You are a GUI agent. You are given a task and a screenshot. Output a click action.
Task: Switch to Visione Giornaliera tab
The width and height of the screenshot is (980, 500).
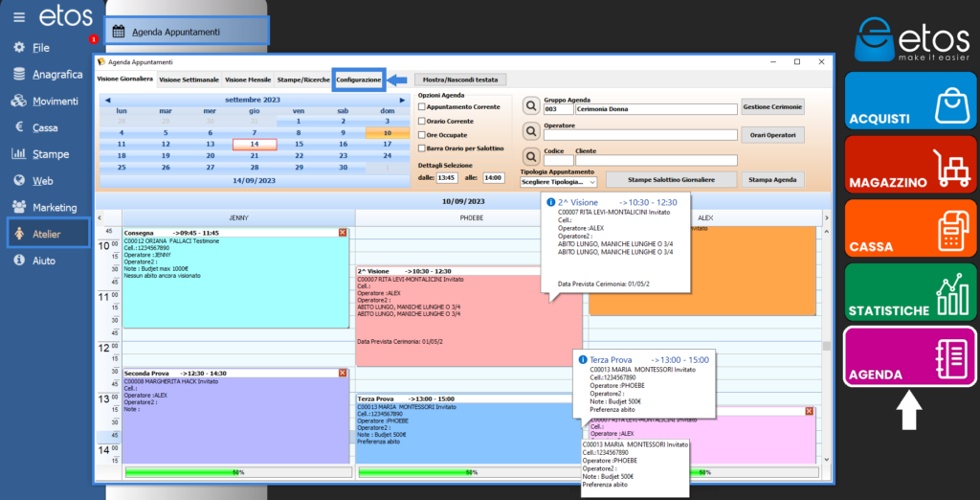124,80
